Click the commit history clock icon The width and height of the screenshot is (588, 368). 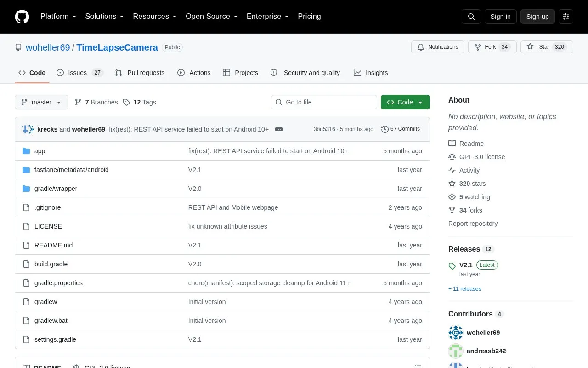pos(385,129)
